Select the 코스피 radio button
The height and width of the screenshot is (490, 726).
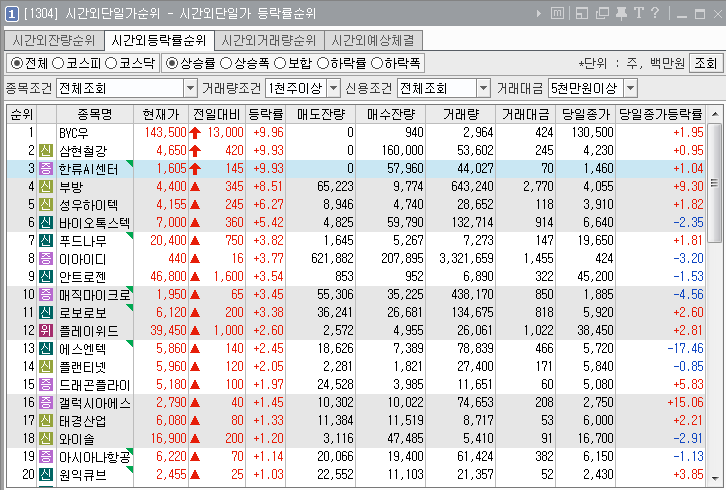click(x=58, y=63)
